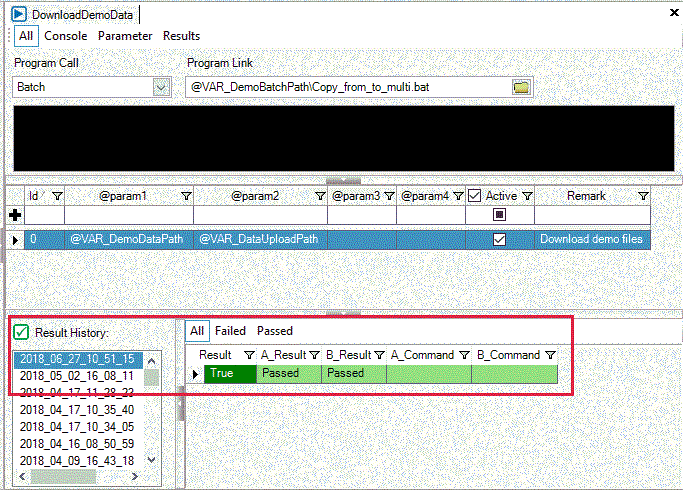
Task: Click history list scroll right arrow
Action: point(135,477)
